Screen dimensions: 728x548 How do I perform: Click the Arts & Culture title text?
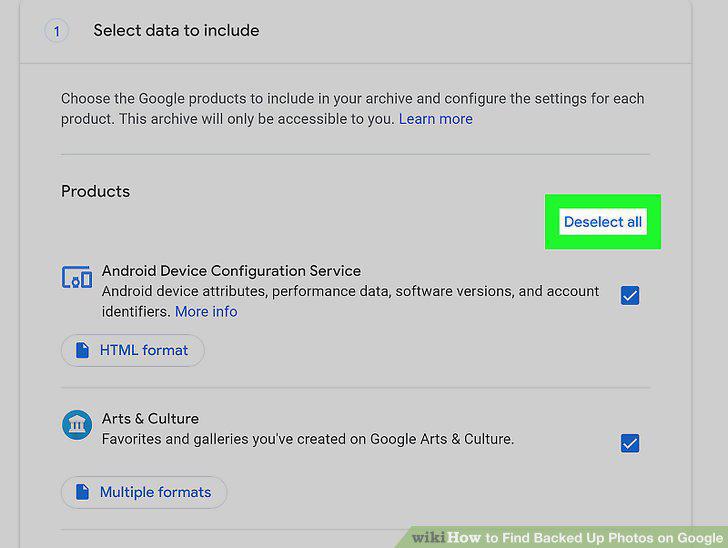150,418
